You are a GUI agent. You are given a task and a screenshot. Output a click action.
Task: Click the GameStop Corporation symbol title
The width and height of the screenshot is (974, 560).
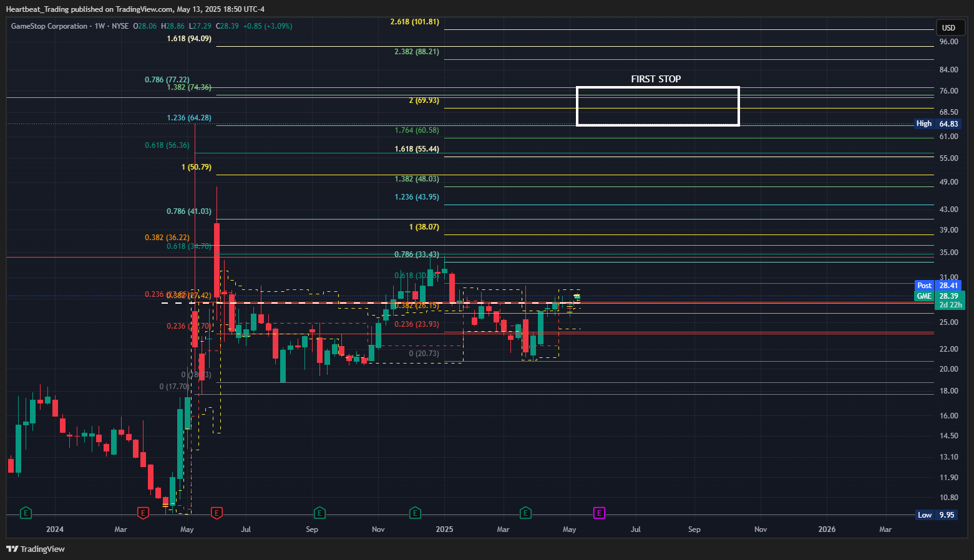[x=49, y=26]
